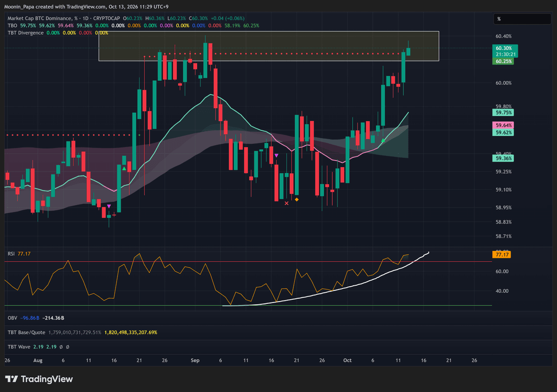Select the Market Cap BTC Dominance legend title

[42, 18]
